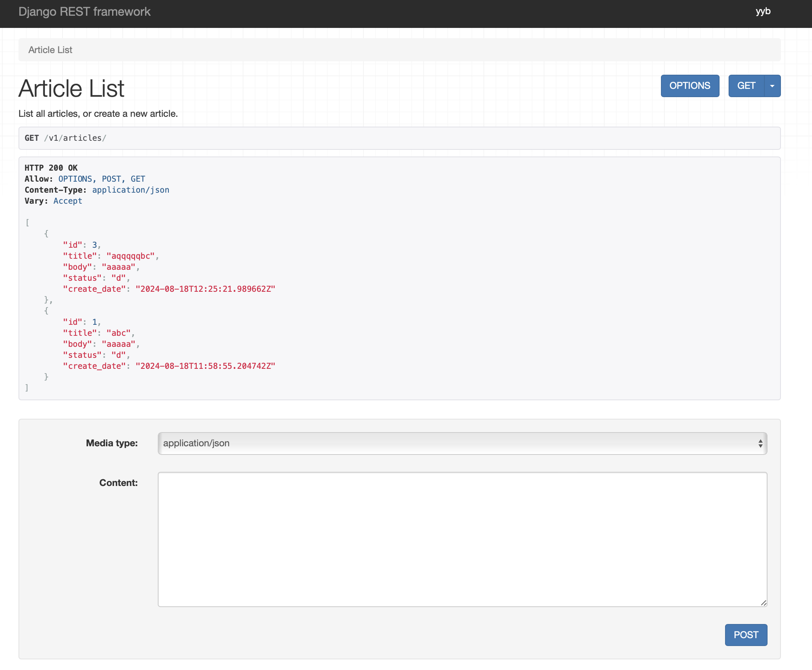Viewport: 812px width, 670px height.
Task: Click the Allow header methods list
Action: 101,179
